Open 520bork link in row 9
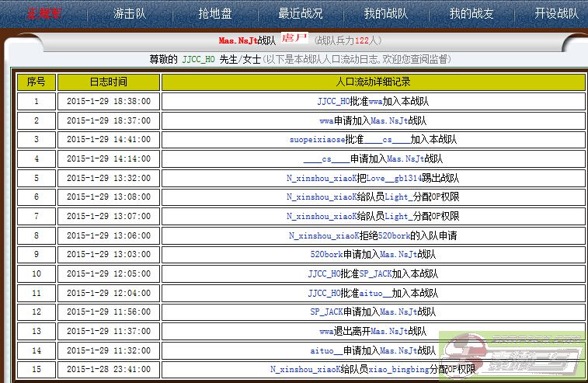This screenshot has width=588, height=383. (x=326, y=255)
